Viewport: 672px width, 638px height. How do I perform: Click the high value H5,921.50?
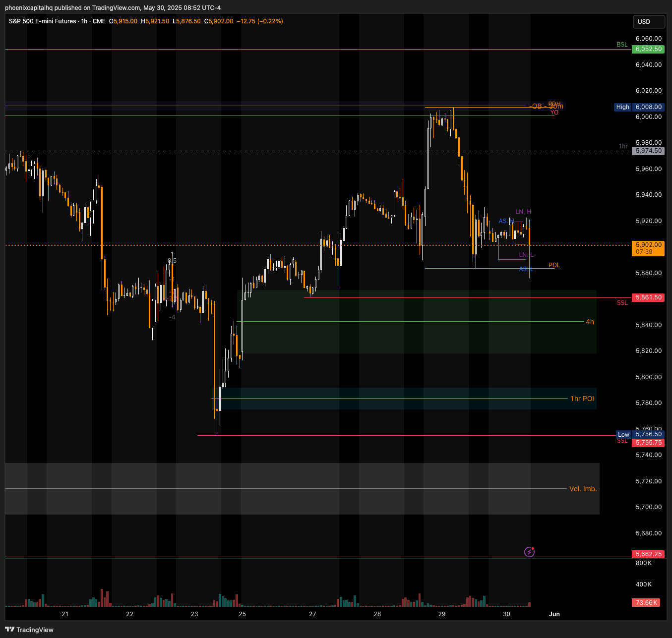155,21
